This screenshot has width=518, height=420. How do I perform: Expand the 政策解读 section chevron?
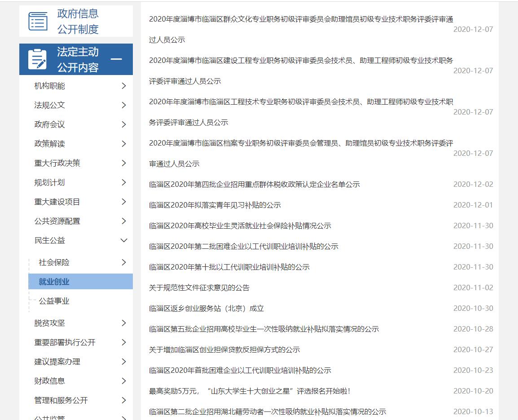coord(124,143)
